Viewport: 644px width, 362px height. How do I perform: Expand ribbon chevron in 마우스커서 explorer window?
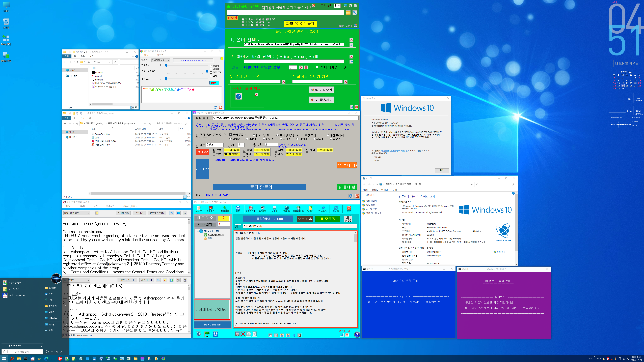tap(133, 56)
